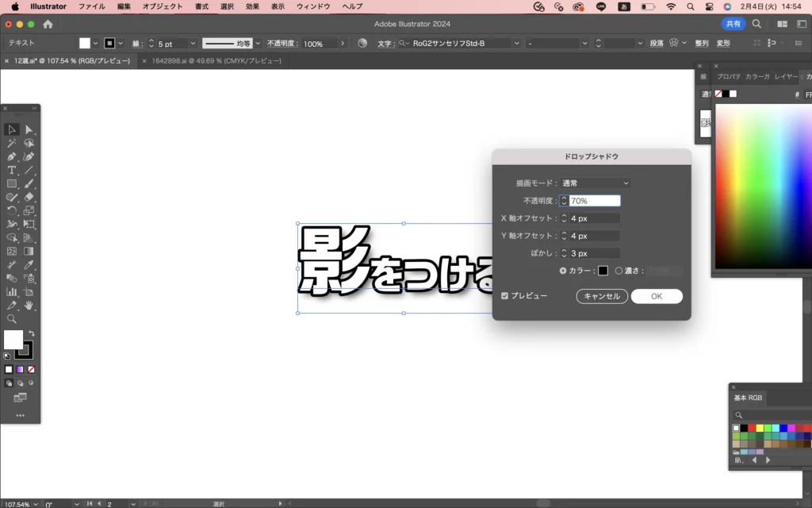Click the black shadow color swatch
This screenshot has height=508, width=812.
(x=603, y=271)
